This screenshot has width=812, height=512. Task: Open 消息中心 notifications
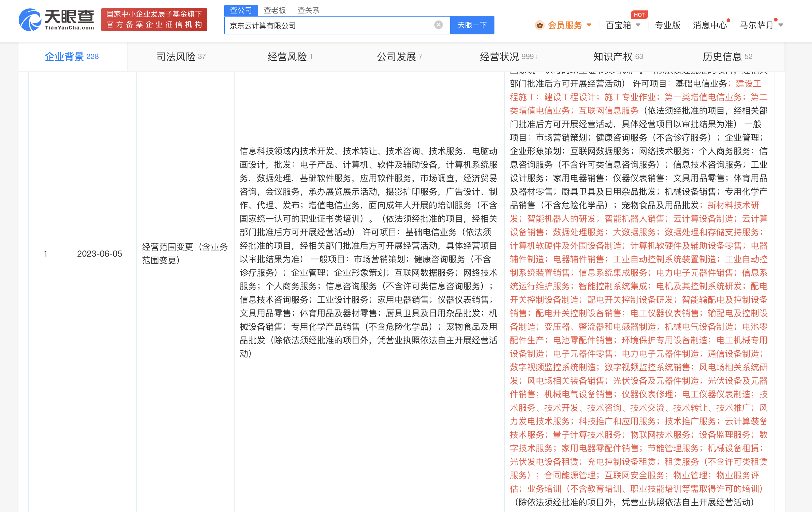710,25
